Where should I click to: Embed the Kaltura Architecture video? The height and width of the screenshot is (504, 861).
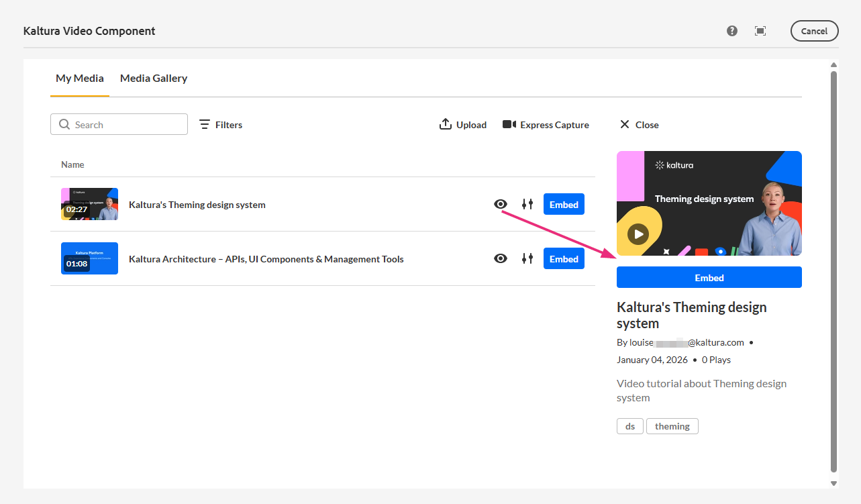564,258
